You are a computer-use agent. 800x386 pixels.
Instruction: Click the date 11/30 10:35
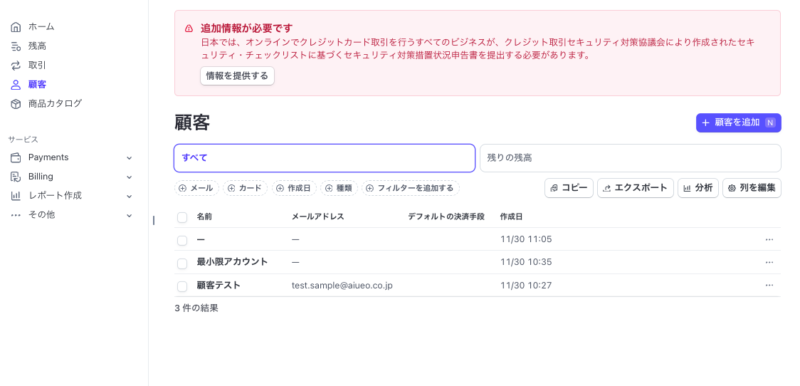pos(526,262)
